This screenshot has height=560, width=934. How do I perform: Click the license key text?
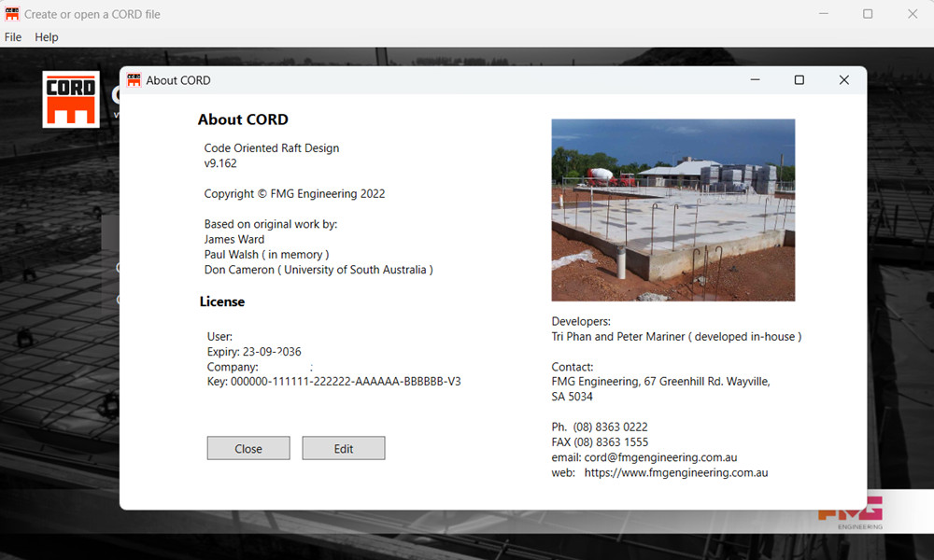coord(334,382)
